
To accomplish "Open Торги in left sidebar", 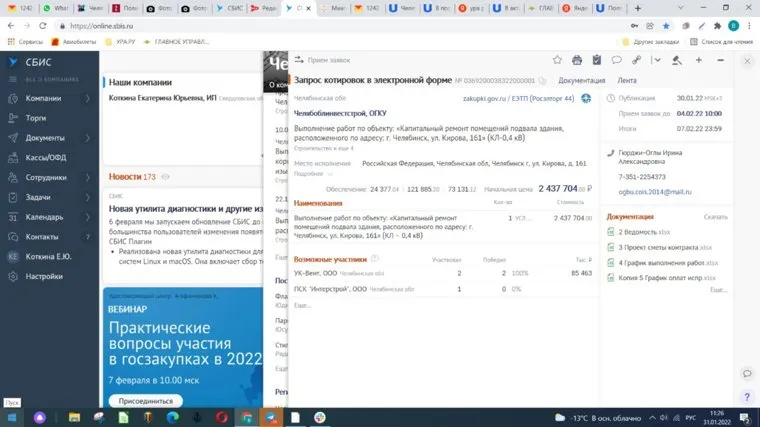I will [36, 118].
